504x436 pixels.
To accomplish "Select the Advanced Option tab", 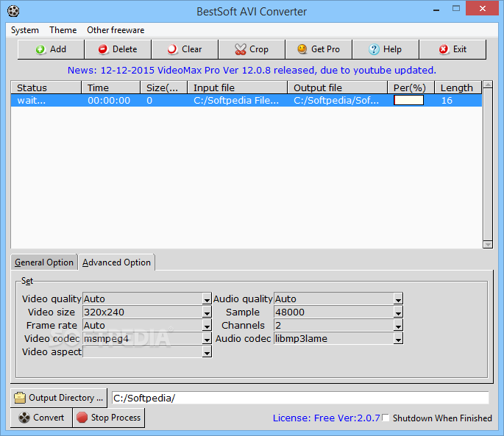I will point(116,262).
